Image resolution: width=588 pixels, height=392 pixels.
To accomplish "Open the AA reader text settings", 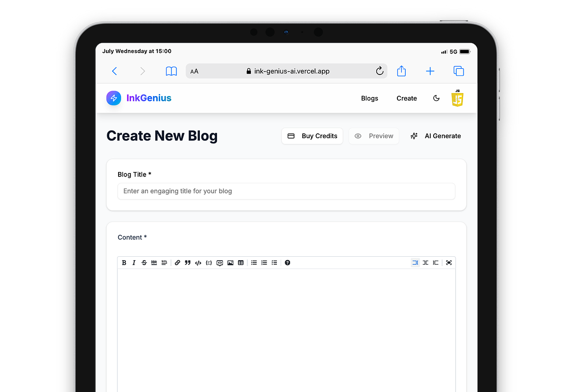I will coord(195,71).
